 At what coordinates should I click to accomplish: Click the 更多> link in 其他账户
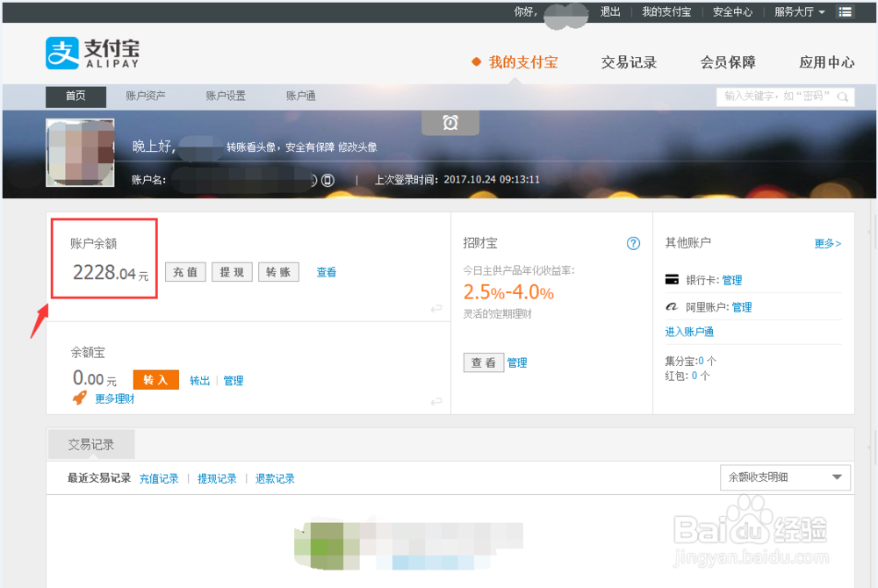828,243
